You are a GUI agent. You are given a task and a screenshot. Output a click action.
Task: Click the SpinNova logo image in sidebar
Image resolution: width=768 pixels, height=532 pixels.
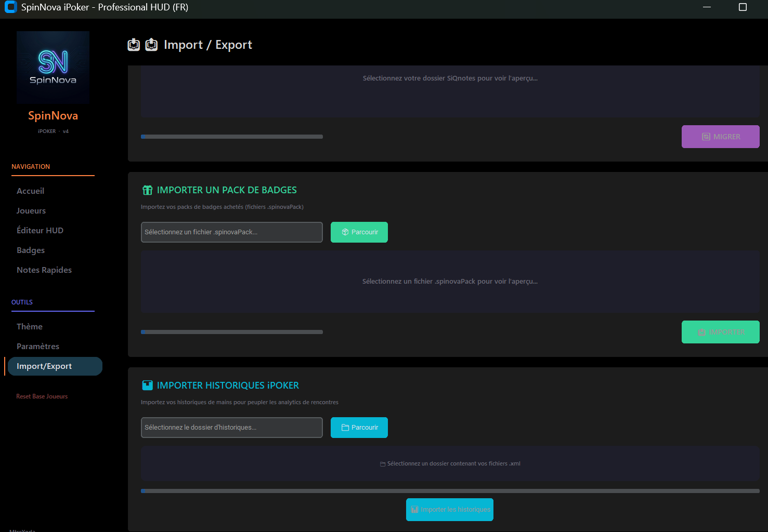(53, 68)
